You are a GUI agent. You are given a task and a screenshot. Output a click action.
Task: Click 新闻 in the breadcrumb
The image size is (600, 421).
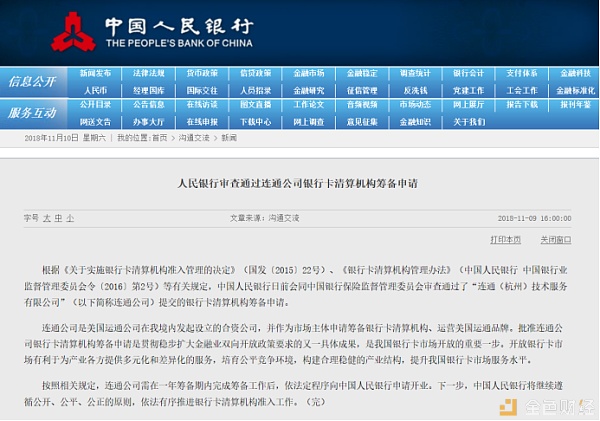229,138
